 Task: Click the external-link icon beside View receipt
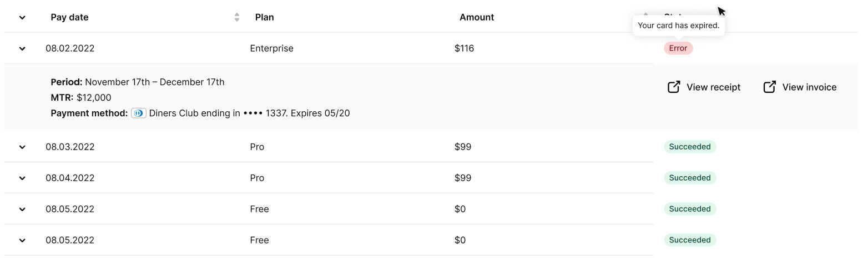(674, 87)
